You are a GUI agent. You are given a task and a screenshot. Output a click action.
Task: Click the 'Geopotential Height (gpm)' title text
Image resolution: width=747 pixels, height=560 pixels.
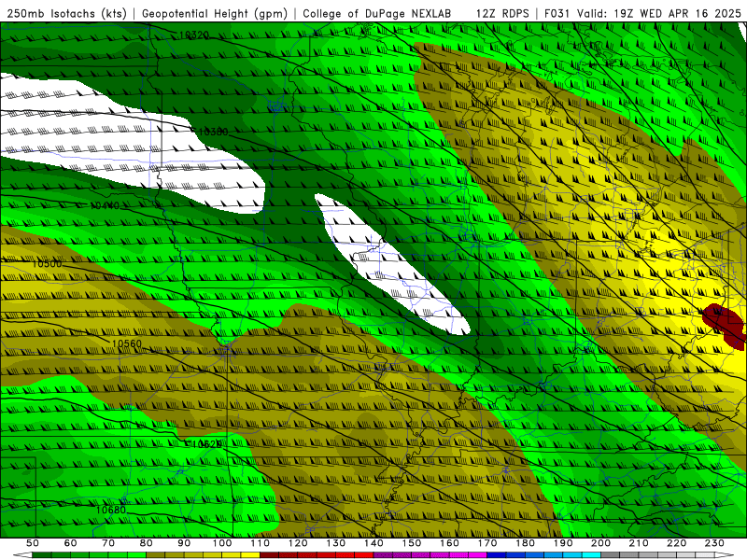(215, 13)
